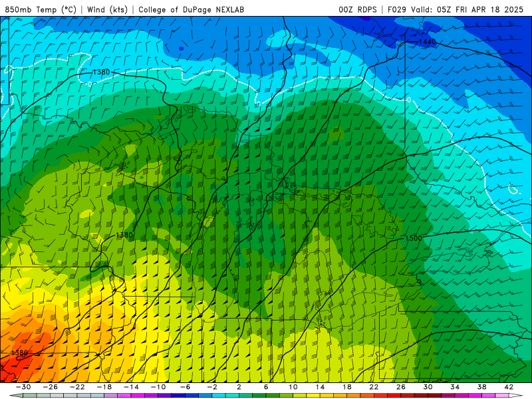Click the 1500 height contour label

(x=414, y=238)
